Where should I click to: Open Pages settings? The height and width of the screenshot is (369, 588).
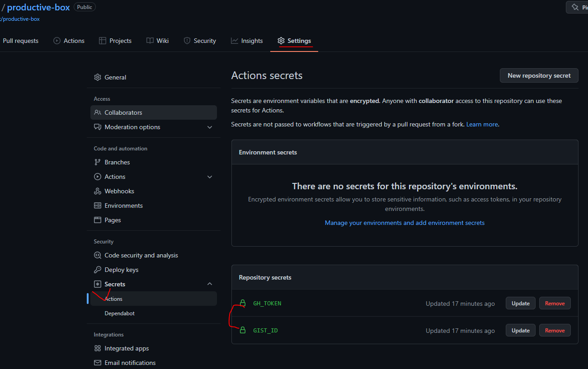click(x=154, y=220)
